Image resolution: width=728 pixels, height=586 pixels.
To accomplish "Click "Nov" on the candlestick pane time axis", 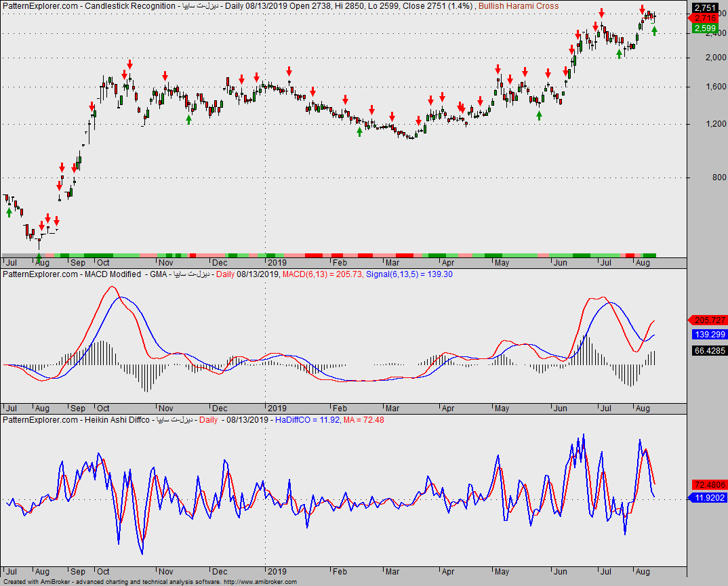I will [166, 263].
